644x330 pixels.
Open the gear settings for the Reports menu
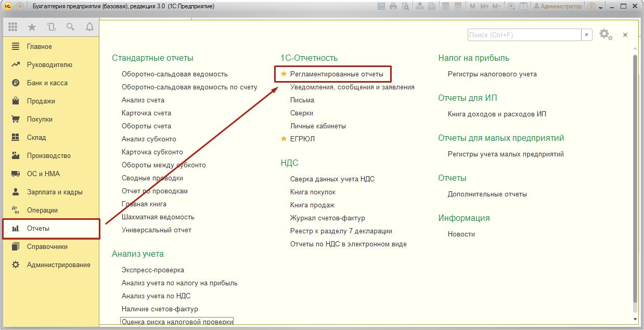click(x=605, y=35)
